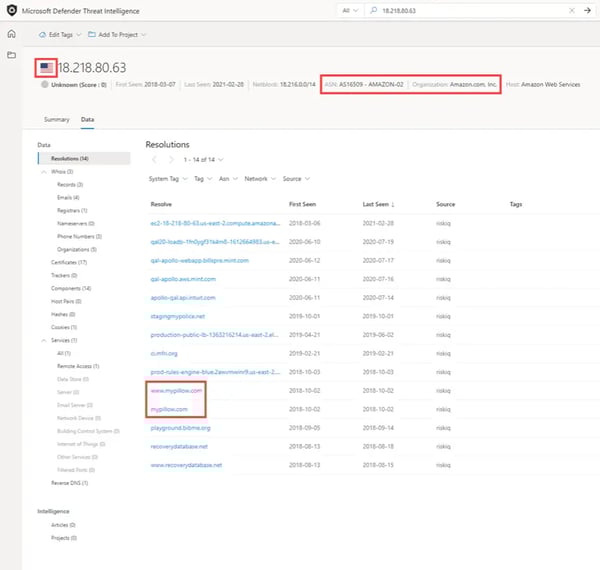Select Whois Records entry
The height and width of the screenshot is (570, 600).
70,184
